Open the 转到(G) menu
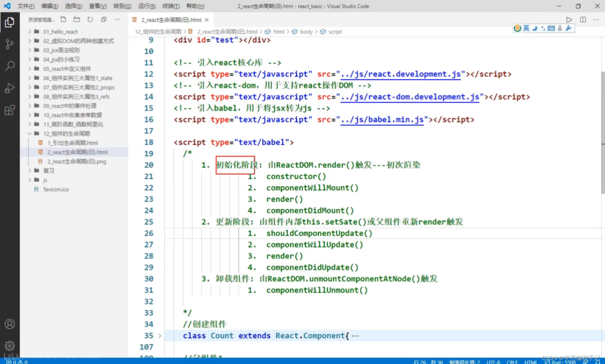This screenshot has width=605, height=364. click(x=122, y=6)
